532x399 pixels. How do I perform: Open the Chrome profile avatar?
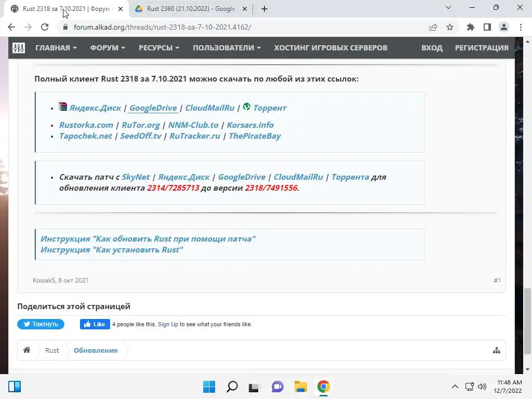pyautogui.click(x=504, y=27)
